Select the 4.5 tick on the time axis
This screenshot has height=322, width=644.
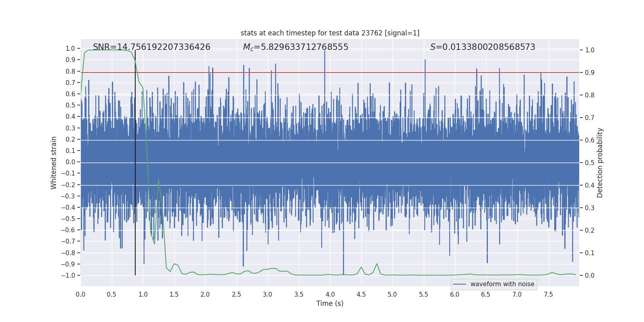(x=361, y=294)
